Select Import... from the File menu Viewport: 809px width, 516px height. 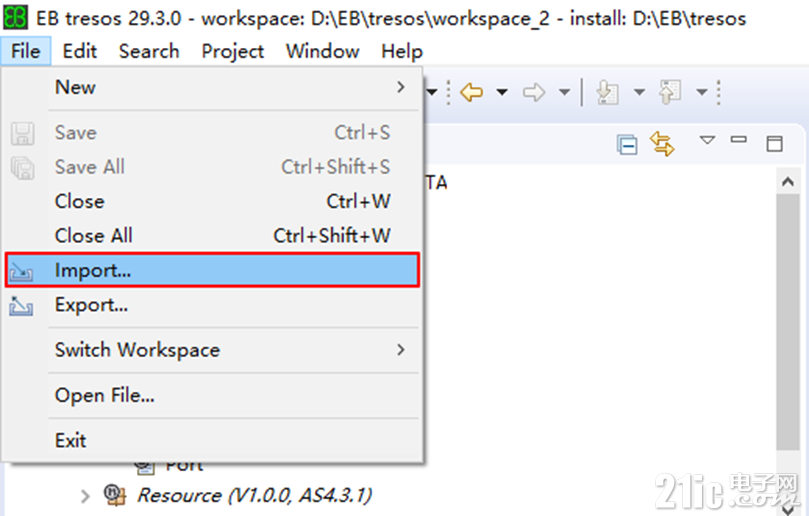click(x=212, y=270)
